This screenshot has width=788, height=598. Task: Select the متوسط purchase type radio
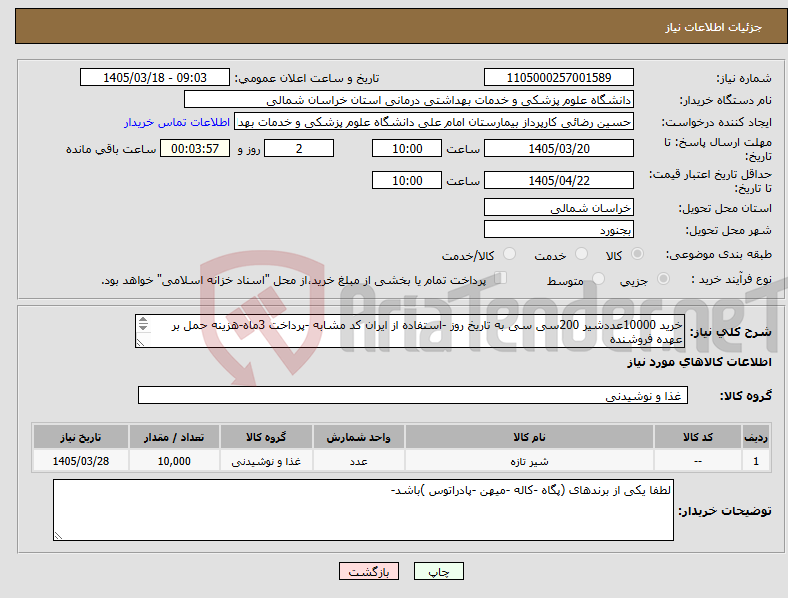click(598, 278)
